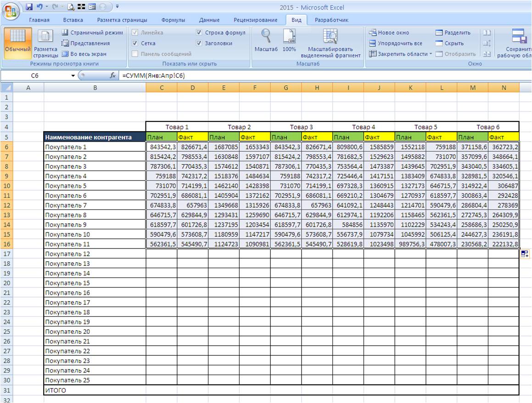Click Arrange All (Упорядочить все) button
This screenshot has height=403, width=532.
396,44
